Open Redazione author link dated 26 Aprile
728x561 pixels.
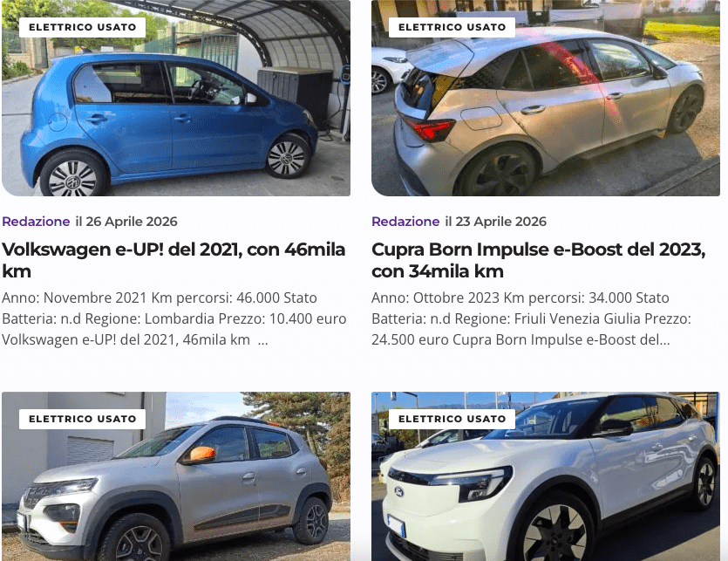[x=36, y=222]
